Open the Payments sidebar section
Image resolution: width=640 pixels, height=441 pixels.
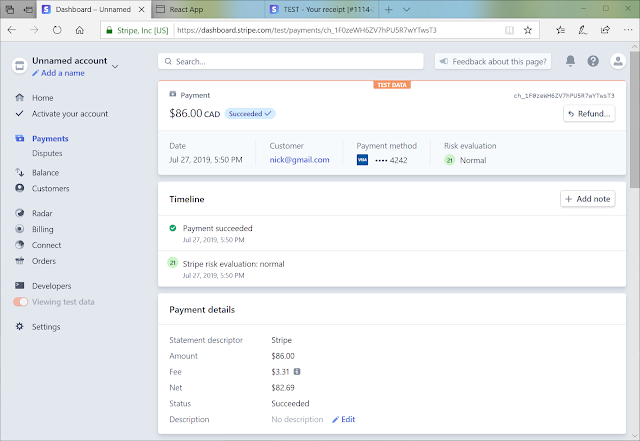(x=50, y=138)
